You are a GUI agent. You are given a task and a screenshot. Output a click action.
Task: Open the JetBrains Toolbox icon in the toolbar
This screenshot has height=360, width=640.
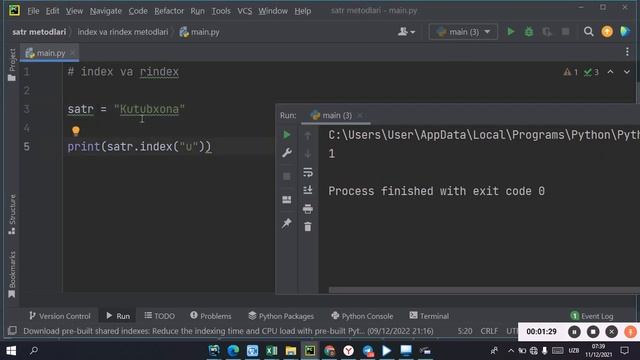625,31
